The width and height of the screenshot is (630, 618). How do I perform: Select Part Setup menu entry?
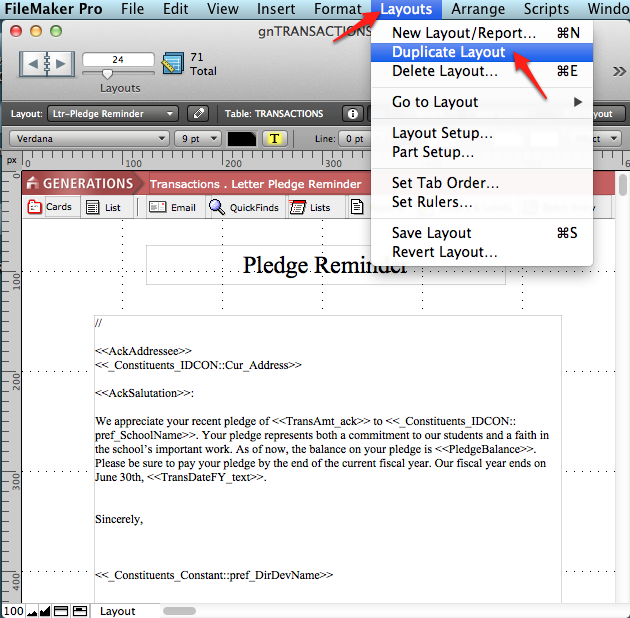433,152
